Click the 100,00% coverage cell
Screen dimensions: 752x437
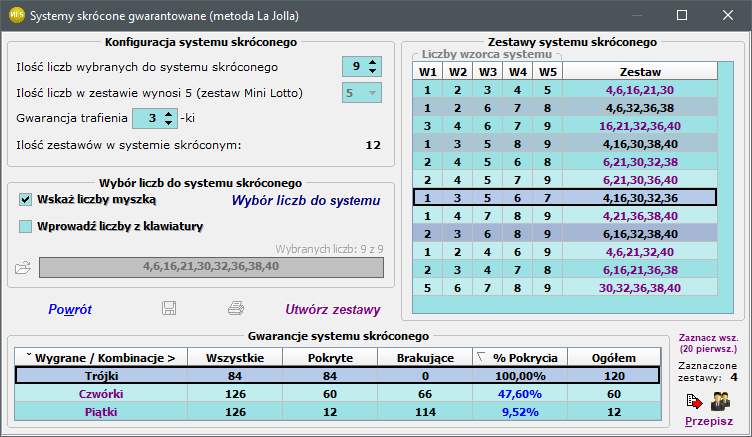point(520,376)
